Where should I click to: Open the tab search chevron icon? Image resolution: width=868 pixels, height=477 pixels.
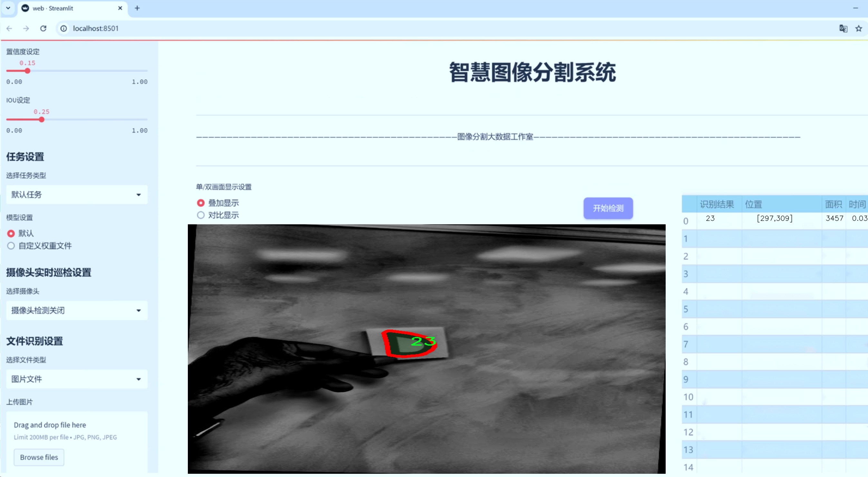point(8,8)
